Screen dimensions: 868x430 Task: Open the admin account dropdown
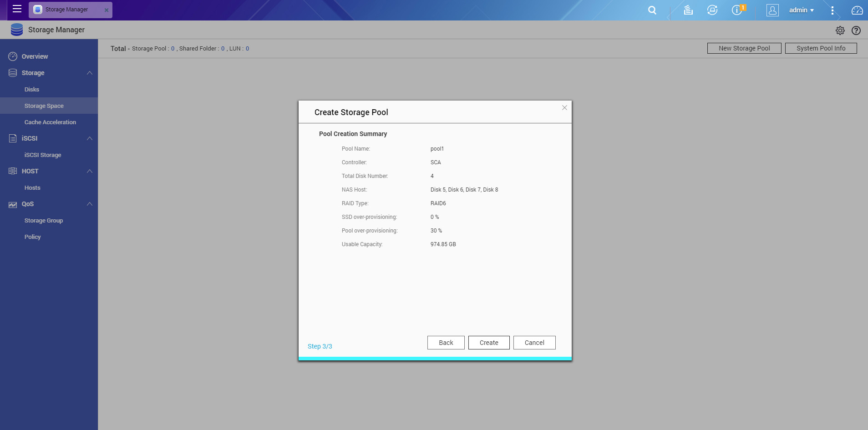(801, 10)
